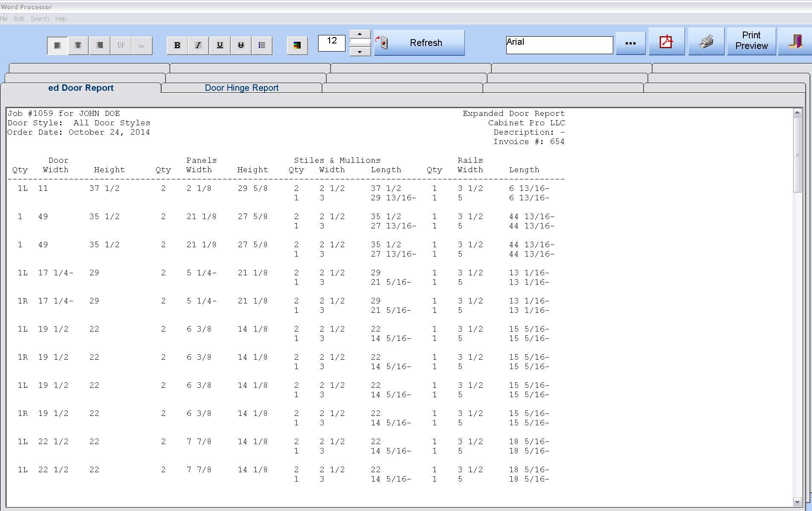Click 'Order Date: October 24, 2014' line

click(78, 132)
